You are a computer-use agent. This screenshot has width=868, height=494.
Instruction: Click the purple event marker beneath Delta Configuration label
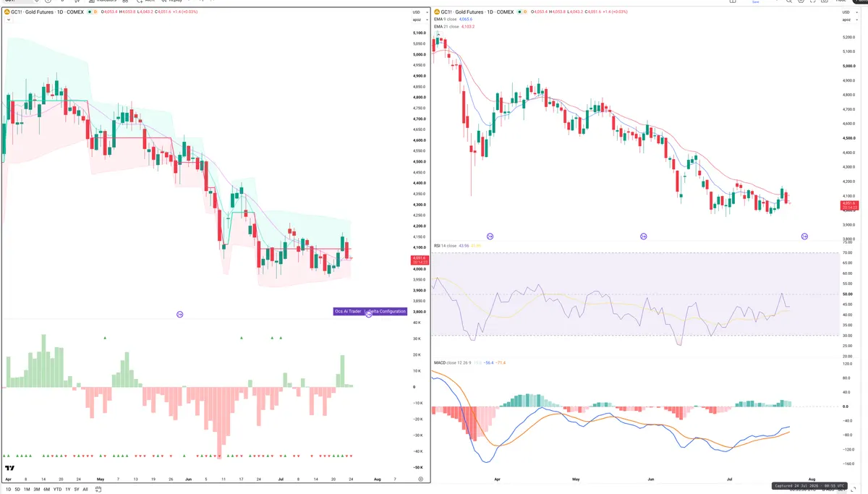369,315
